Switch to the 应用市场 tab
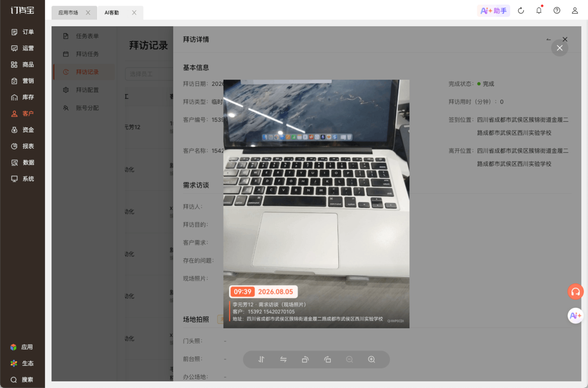Image resolution: width=588 pixels, height=388 pixels. (x=68, y=13)
